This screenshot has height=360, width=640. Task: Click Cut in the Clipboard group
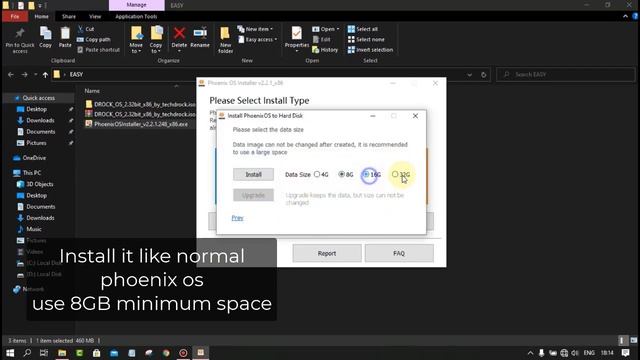tap(86, 29)
